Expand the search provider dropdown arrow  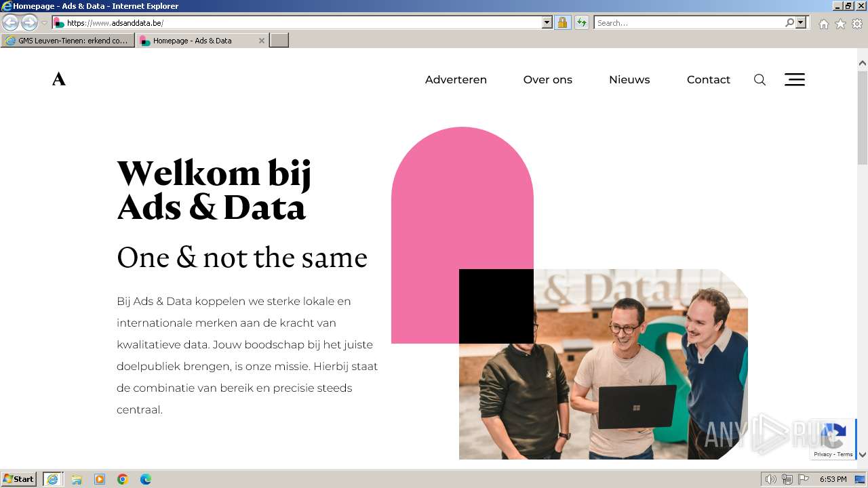coord(801,22)
